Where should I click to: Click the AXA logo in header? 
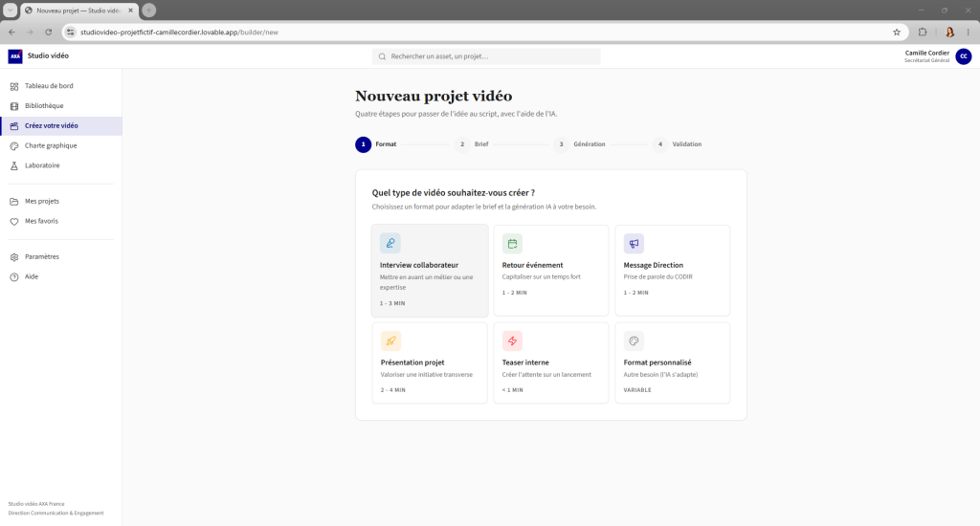coord(15,56)
